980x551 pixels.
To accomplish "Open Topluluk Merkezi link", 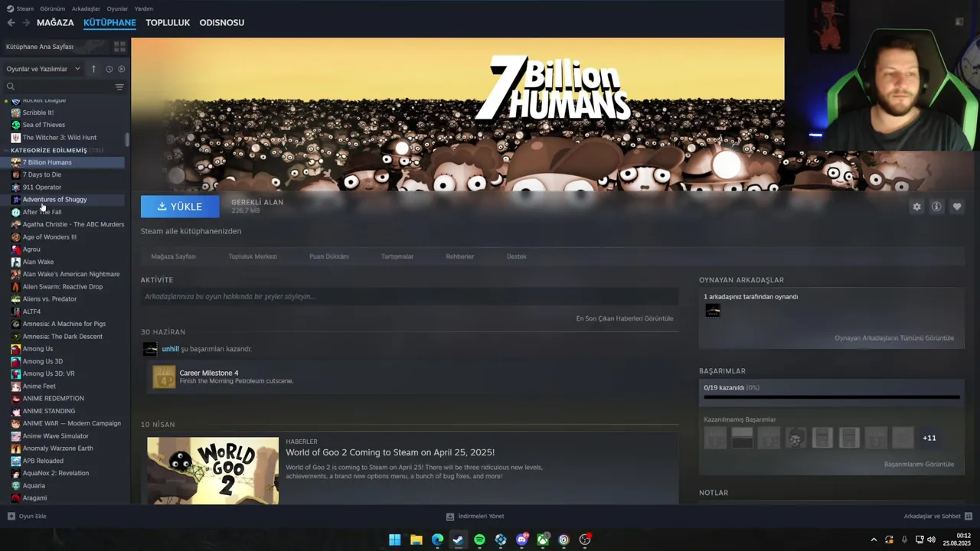I will 253,256.
